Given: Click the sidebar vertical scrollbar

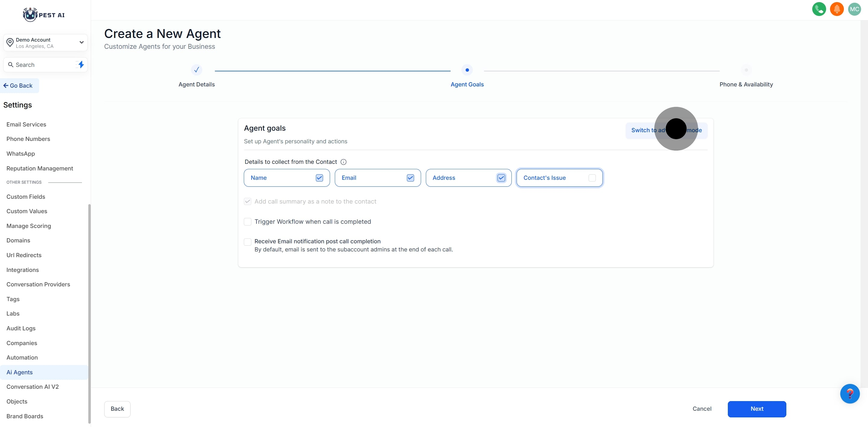Looking at the screenshot, I should pos(89,313).
